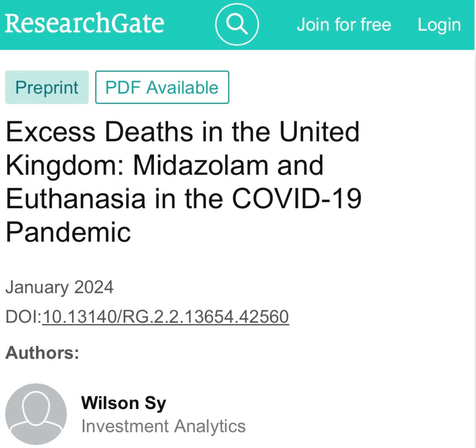The height and width of the screenshot is (448, 476).
Task: Open Wilson Sy's author profile
Action: (123, 402)
